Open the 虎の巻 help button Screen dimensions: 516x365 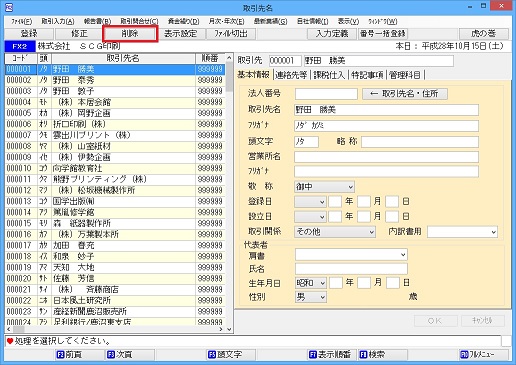coord(484,34)
